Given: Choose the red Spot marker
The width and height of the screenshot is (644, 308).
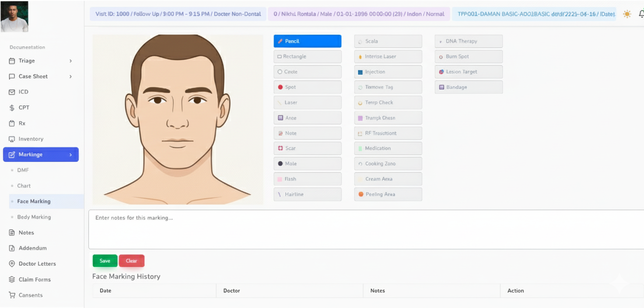Looking at the screenshot, I should coord(307,87).
